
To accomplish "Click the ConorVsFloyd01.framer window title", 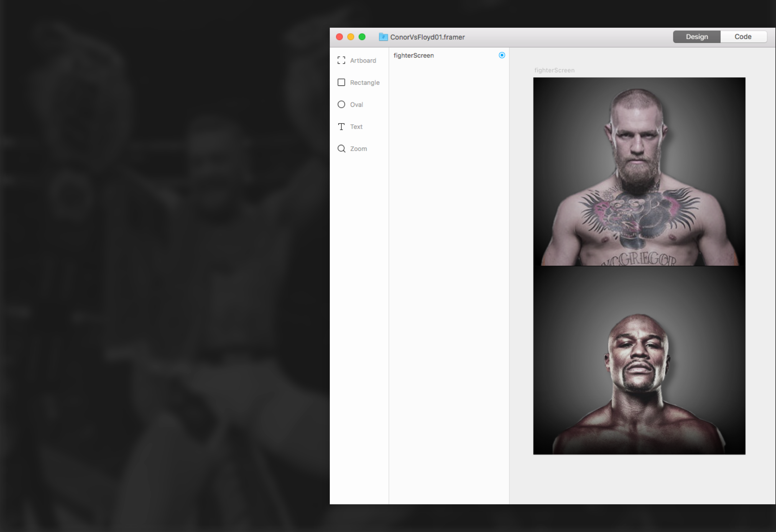I will click(427, 37).
